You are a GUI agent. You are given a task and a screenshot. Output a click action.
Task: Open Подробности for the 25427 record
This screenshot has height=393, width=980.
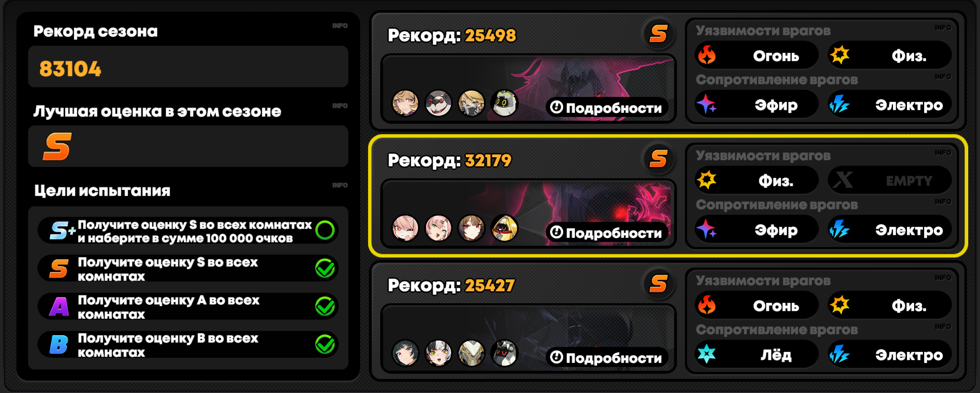[x=606, y=358]
